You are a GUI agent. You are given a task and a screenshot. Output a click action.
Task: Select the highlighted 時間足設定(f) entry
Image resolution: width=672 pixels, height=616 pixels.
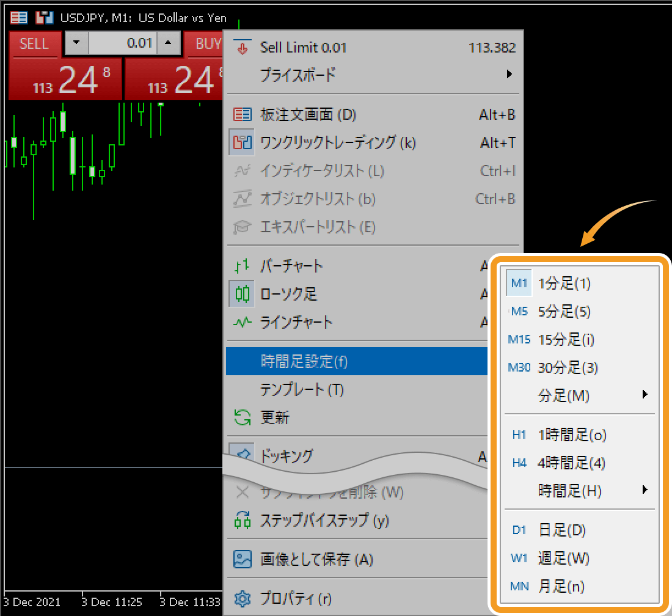click(x=357, y=361)
